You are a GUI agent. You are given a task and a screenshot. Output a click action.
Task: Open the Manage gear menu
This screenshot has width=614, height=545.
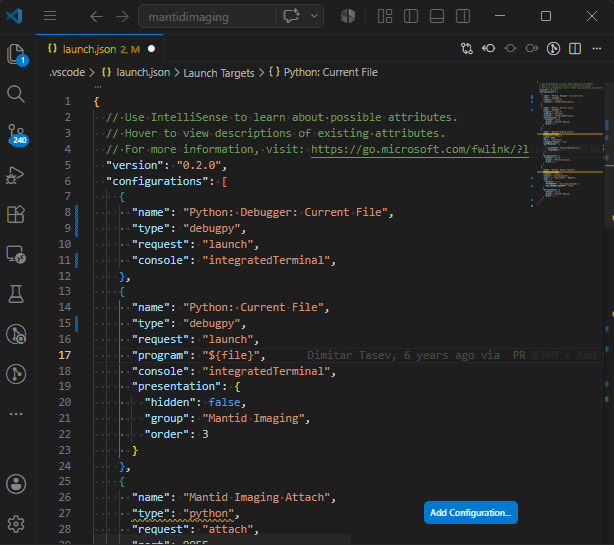[x=16, y=524]
